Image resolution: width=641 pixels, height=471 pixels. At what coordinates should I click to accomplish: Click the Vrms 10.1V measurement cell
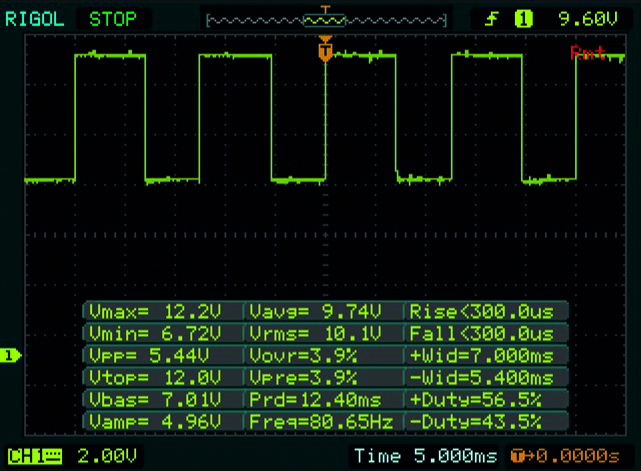click(x=324, y=333)
